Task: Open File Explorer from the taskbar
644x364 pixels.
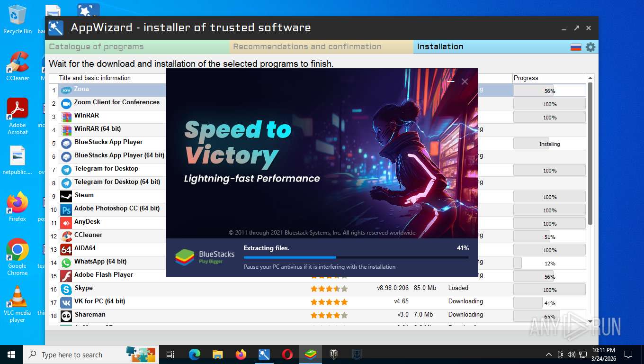Action: [x=217, y=354]
